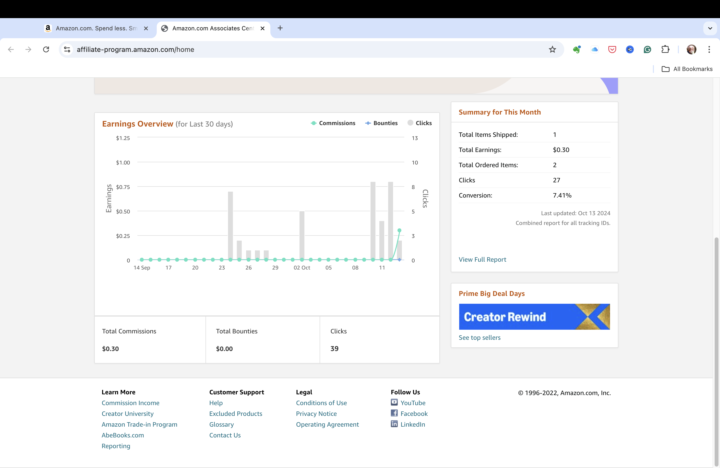Click the Total Commissions $0.30 value
Image resolution: width=720 pixels, height=468 pixels.
110,349
